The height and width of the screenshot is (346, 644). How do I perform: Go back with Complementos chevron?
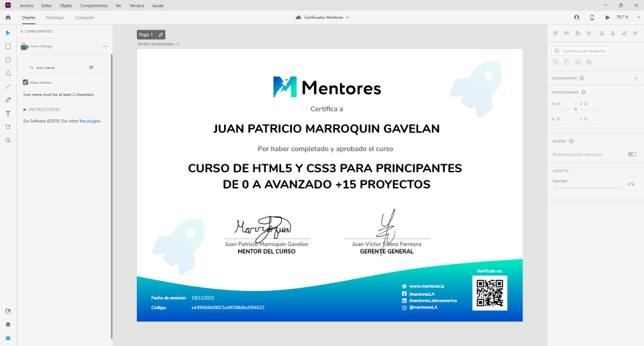pos(21,32)
